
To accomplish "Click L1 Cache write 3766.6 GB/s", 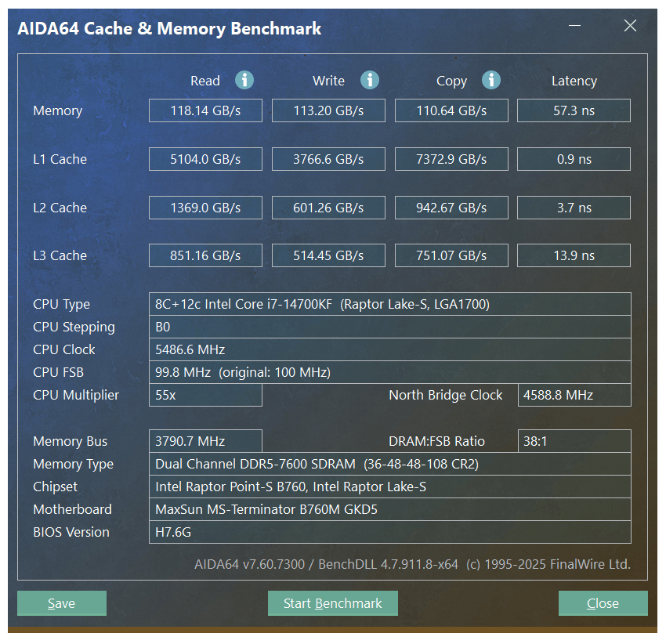I will [328, 159].
